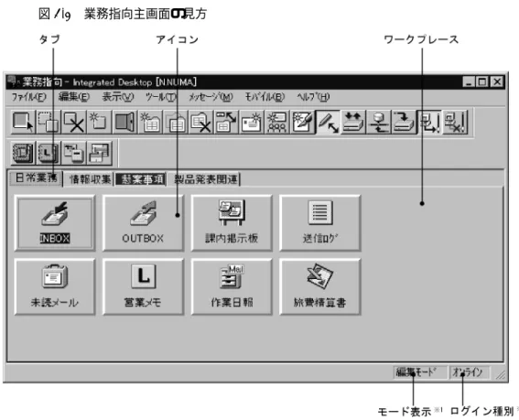Click the computer-with-X disconnect toolbar icon
The width and height of the screenshot is (519, 420).
(x=455, y=122)
